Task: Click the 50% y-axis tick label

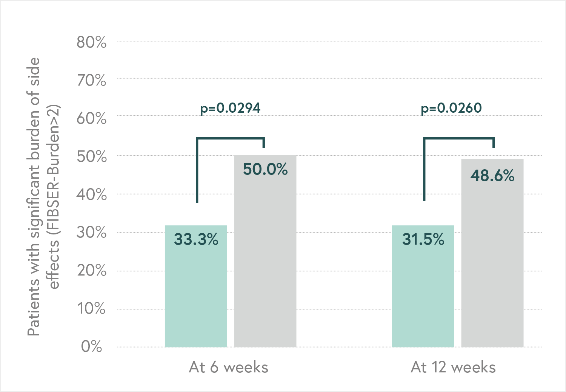Action: click(92, 156)
